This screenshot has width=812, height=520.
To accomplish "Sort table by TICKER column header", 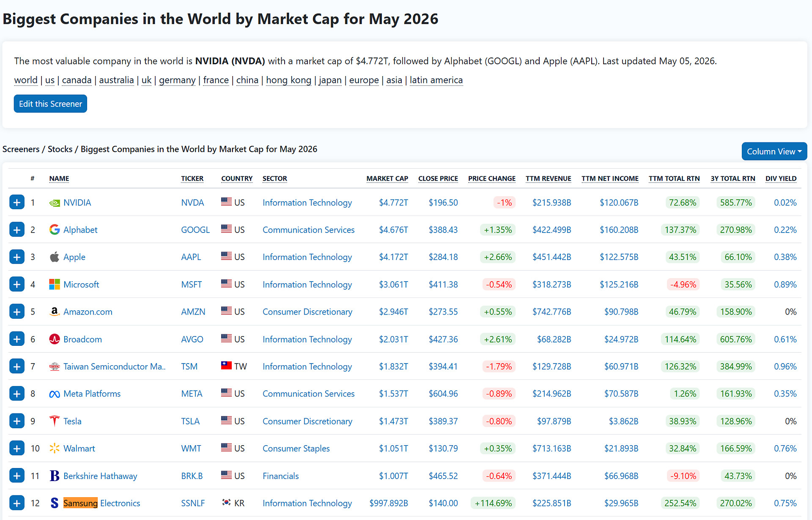I will coord(192,179).
